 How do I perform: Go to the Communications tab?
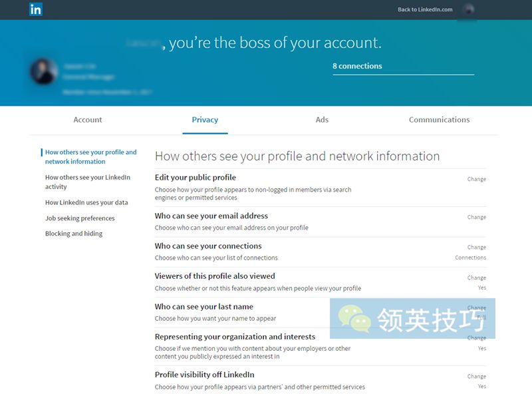point(439,120)
